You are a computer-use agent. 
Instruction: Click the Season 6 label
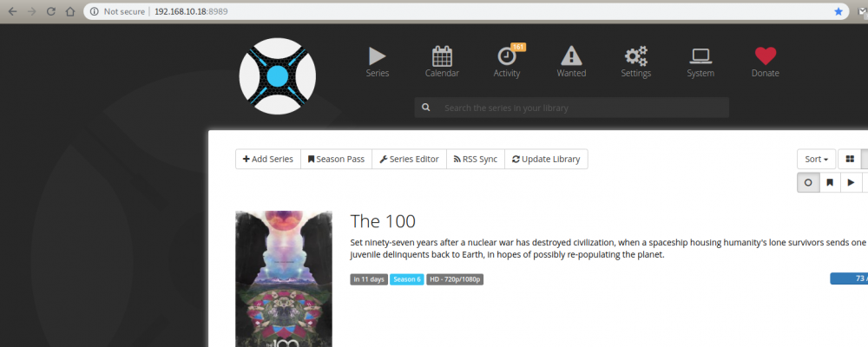407,279
